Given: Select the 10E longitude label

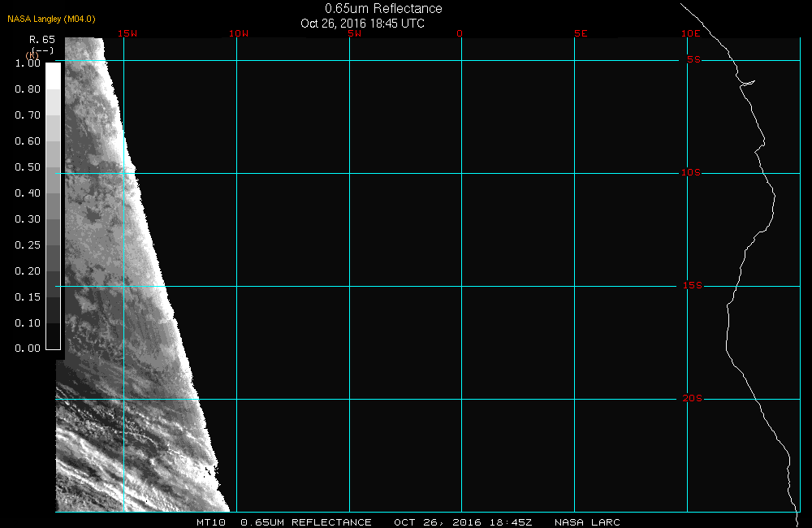Looking at the screenshot, I should tap(690, 33).
